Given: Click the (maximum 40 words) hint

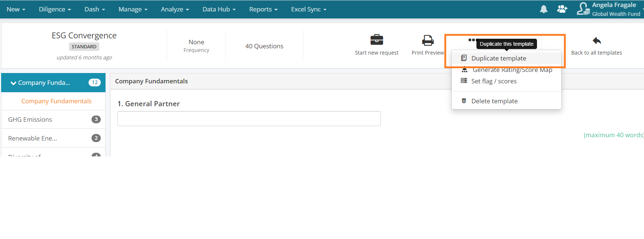Looking at the screenshot, I should (x=614, y=135).
